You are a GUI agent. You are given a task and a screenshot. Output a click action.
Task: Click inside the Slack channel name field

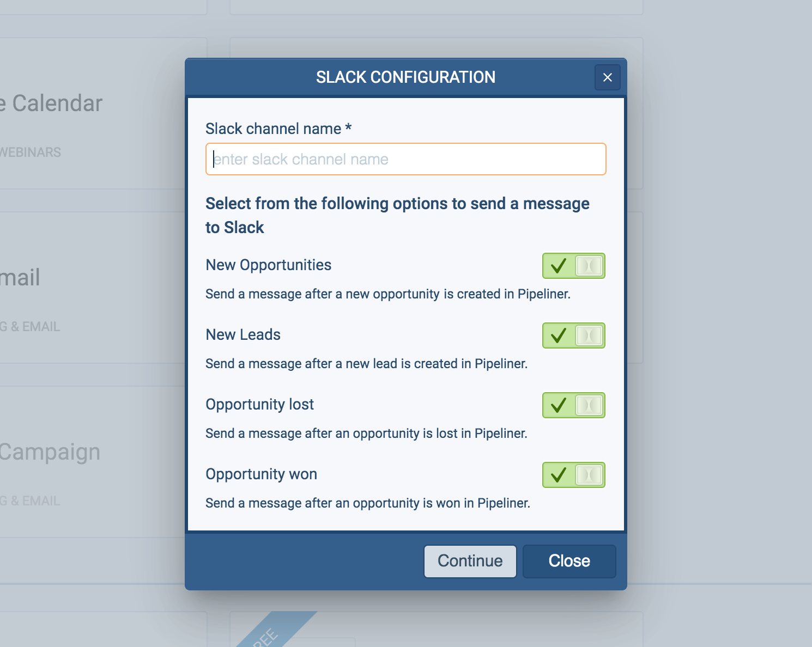point(405,159)
